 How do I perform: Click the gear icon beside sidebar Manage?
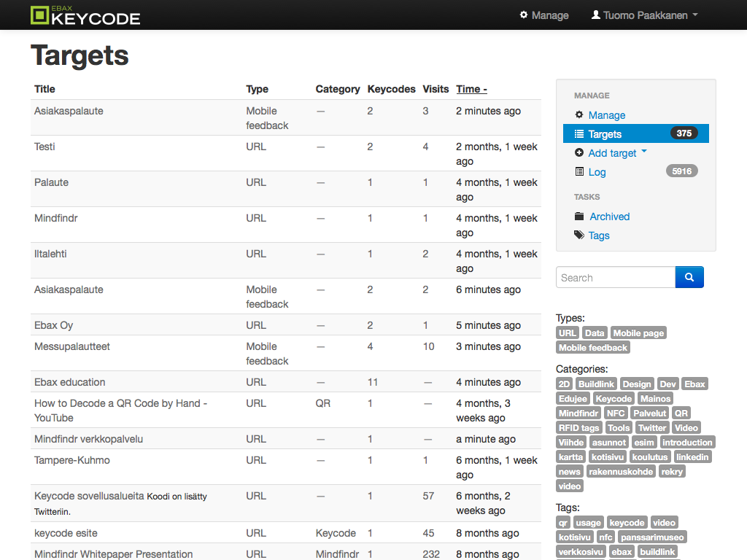pyautogui.click(x=578, y=114)
